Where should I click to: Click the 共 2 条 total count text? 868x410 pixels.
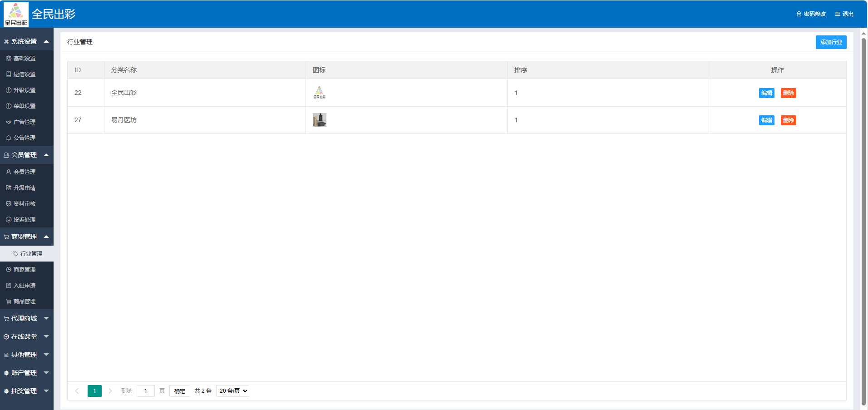pyautogui.click(x=203, y=391)
